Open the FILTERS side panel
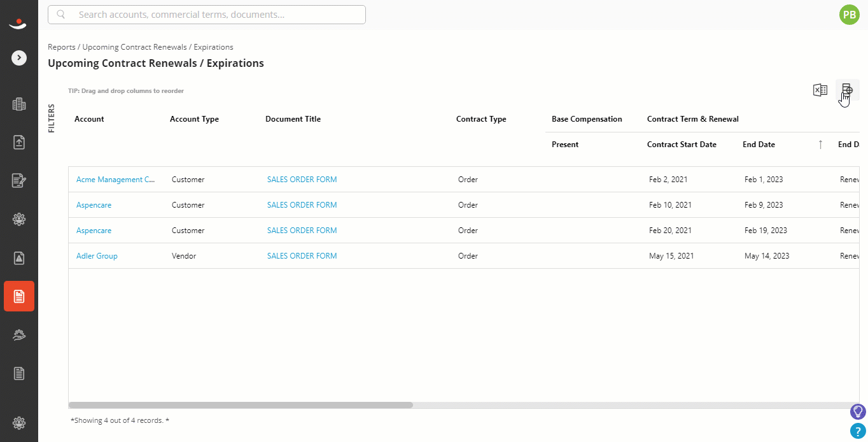 52,118
